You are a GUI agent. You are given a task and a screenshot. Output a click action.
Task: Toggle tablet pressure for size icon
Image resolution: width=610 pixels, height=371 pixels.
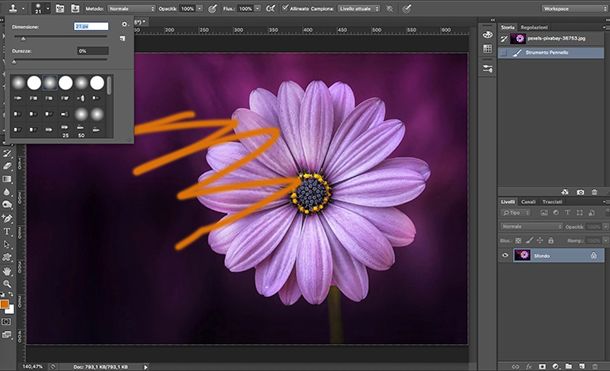tap(407, 9)
